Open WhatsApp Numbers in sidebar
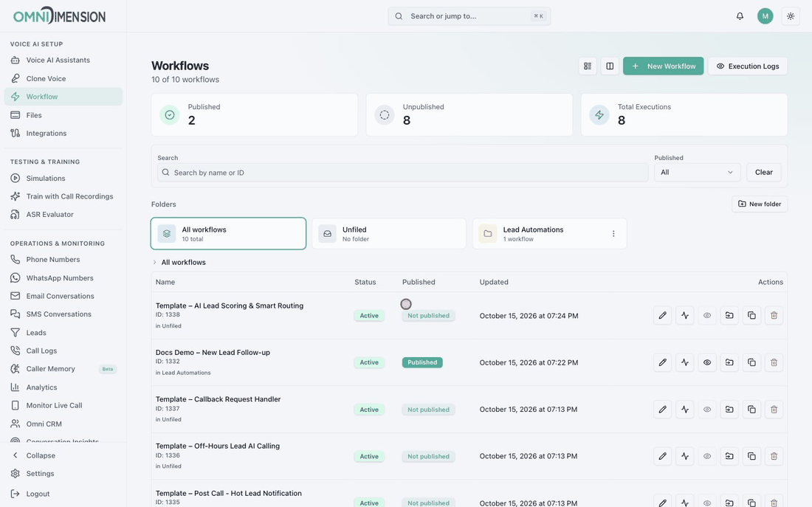The height and width of the screenshot is (507, 812). click(63, 278)
